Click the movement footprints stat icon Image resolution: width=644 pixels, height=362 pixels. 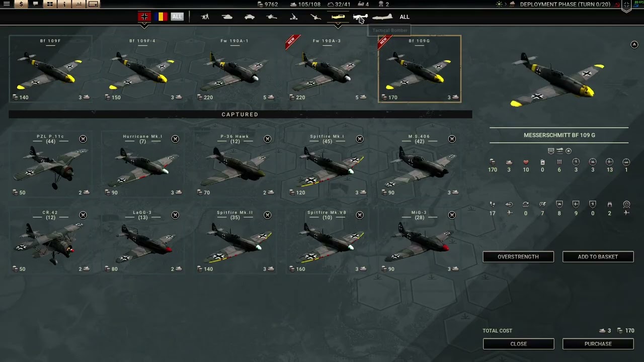click(493, 205)
